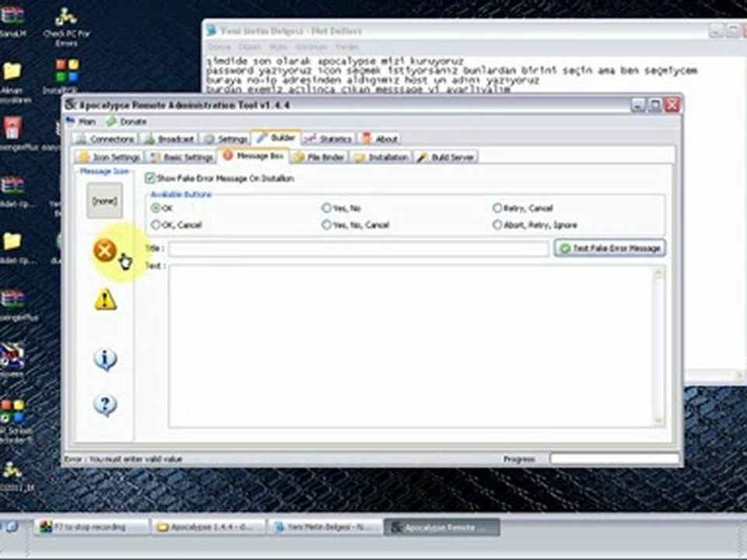This screenshot has width=747, height=560.
Task: Open the Basic Settings sub-tab
Action: pyautogui.click(x=181, y=157)
